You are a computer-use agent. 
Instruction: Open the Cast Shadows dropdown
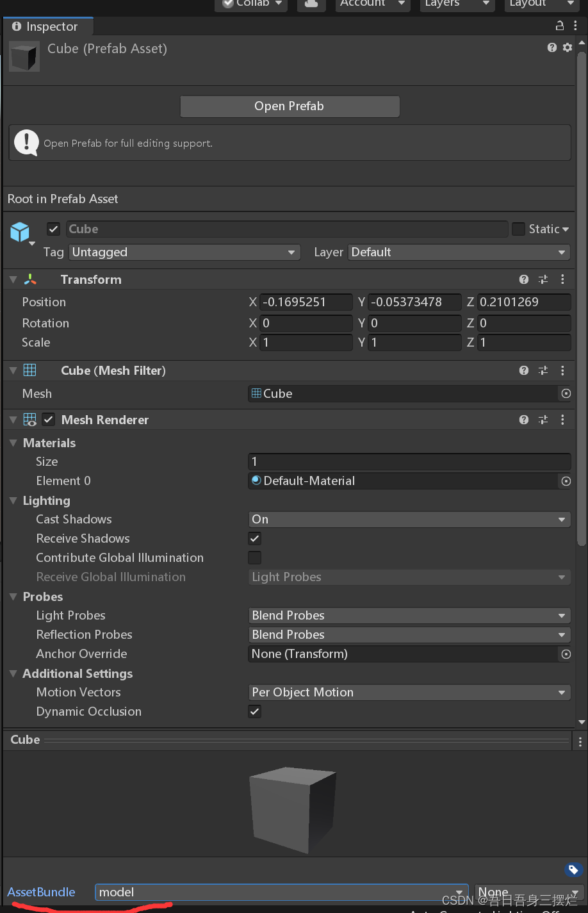409,519
